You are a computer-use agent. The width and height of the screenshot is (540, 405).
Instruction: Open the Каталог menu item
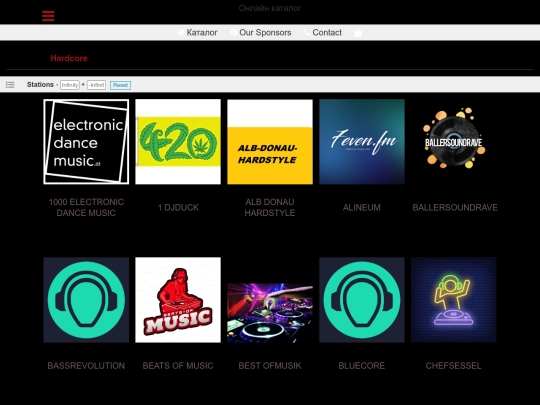(x=202, y=32)
